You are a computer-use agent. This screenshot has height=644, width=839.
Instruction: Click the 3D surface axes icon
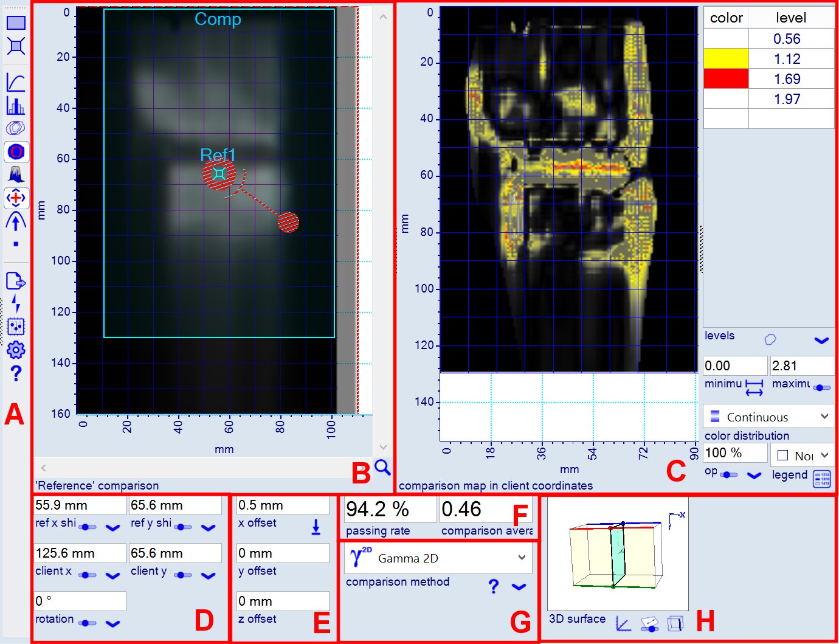623,624
